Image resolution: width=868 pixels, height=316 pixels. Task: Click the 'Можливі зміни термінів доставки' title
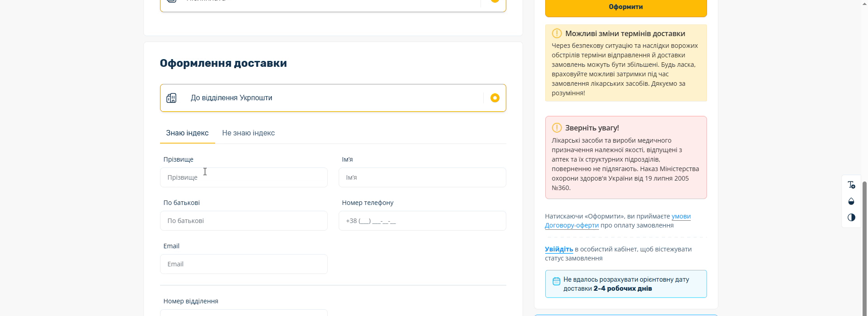(x=625, y=33)
